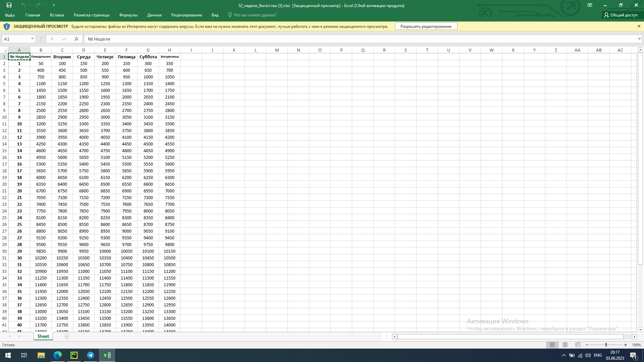Open the Файл menu
Image resolution: width=644 pixels, height=362 pixels.
point(10,15)
